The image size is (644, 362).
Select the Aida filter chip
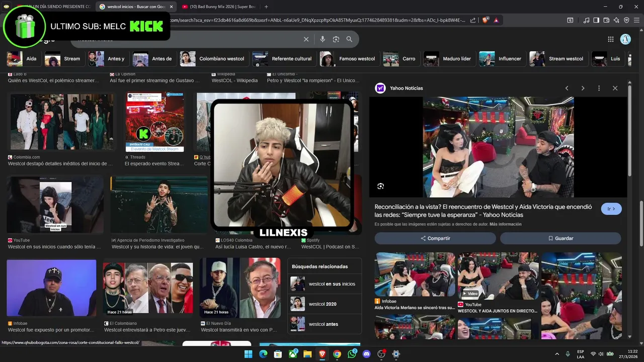click(23, 59)
